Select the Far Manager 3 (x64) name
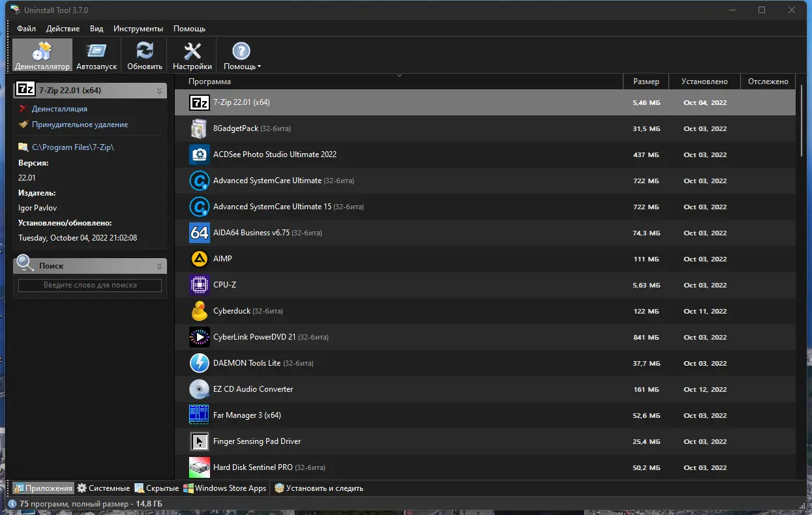 [x=247, y=415]
